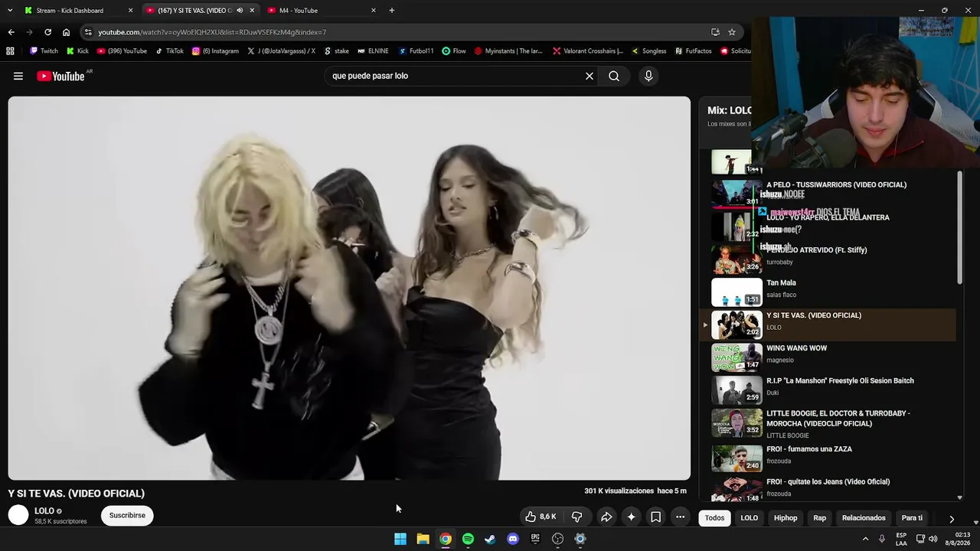Screen dimensions: 980x551
Task: Open the stake bookmark
Action: (336, 51)
